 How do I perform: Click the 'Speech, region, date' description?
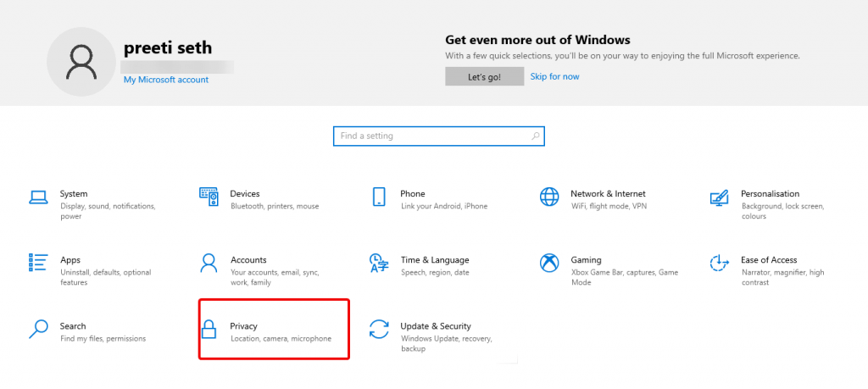coord(435,272)
